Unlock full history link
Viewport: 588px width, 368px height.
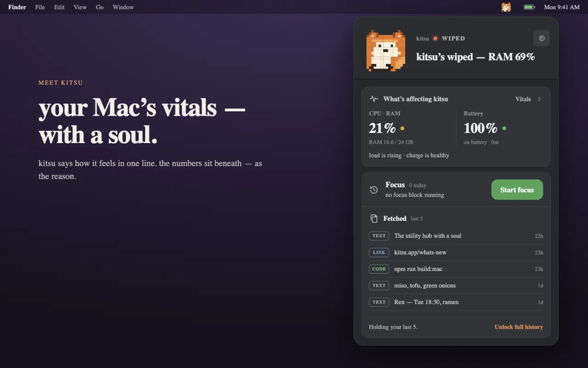point(519,327)
